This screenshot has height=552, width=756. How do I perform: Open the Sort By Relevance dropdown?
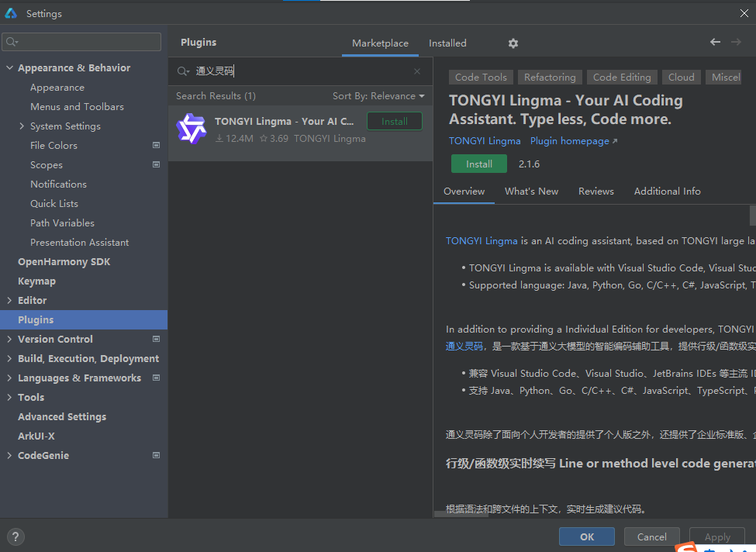click(378, 96)
